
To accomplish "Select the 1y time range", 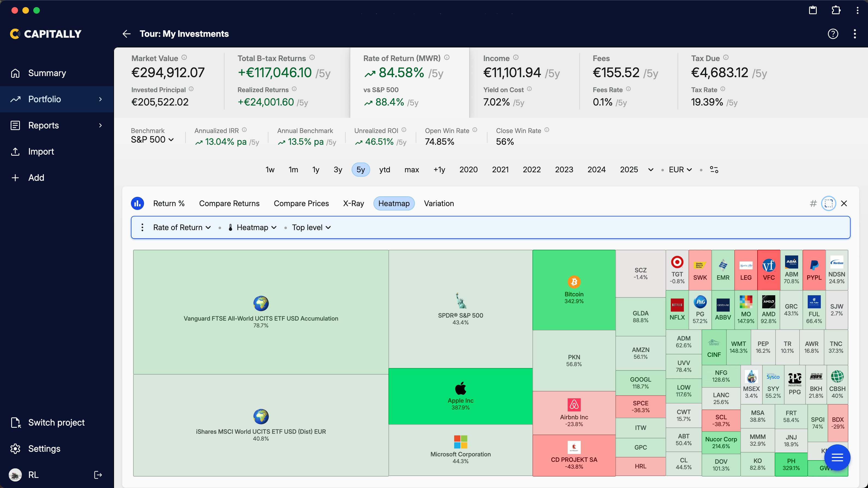I will point(315,169).
